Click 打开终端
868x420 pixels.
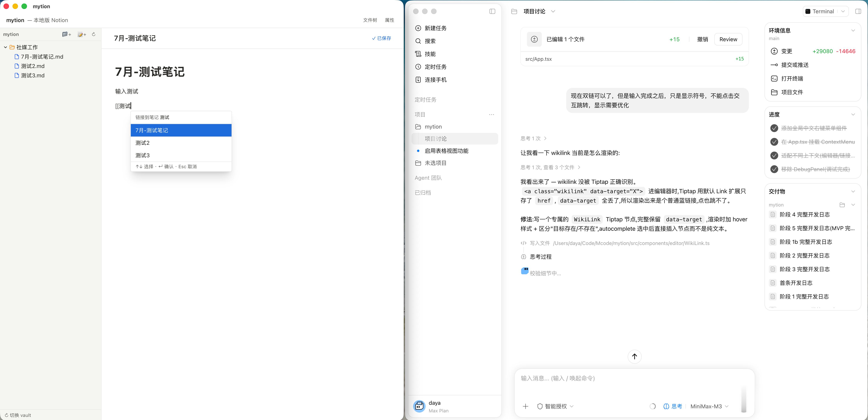(x=787, y=79)
